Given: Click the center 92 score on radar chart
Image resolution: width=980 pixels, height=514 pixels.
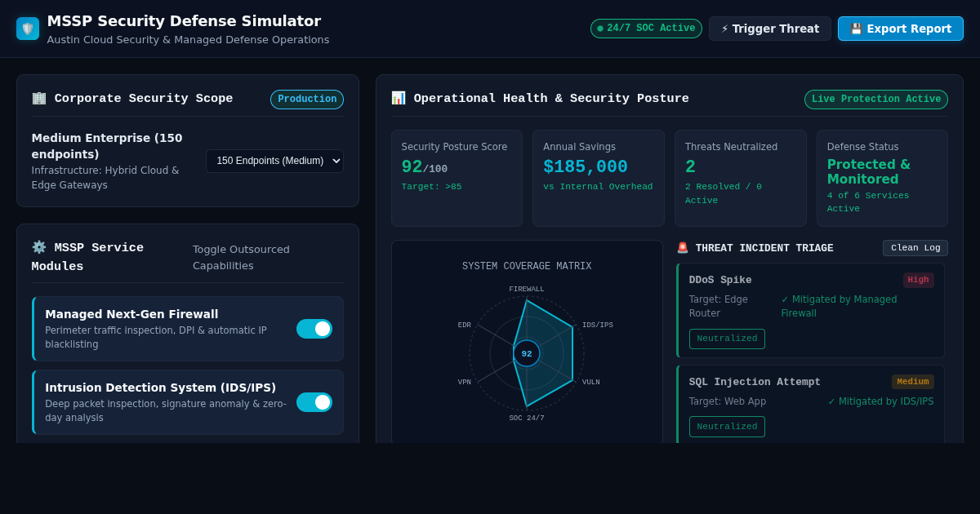Looking at the screenshot, I should click(527, 354).
